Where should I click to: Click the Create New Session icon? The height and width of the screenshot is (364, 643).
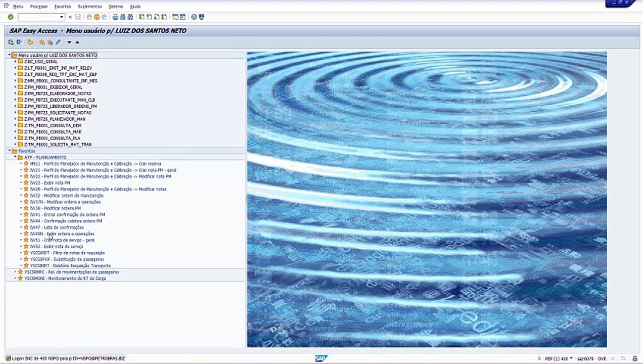[175, 17]
